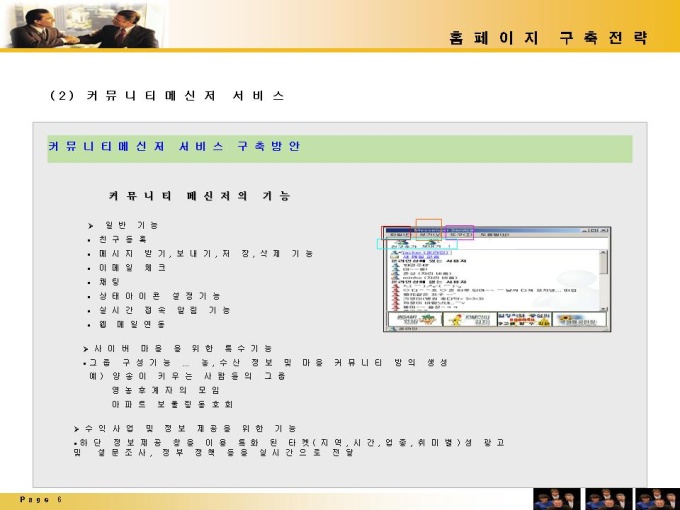
Task: Click the messenger list scrollbar thumb
Action: pos(603,264)
